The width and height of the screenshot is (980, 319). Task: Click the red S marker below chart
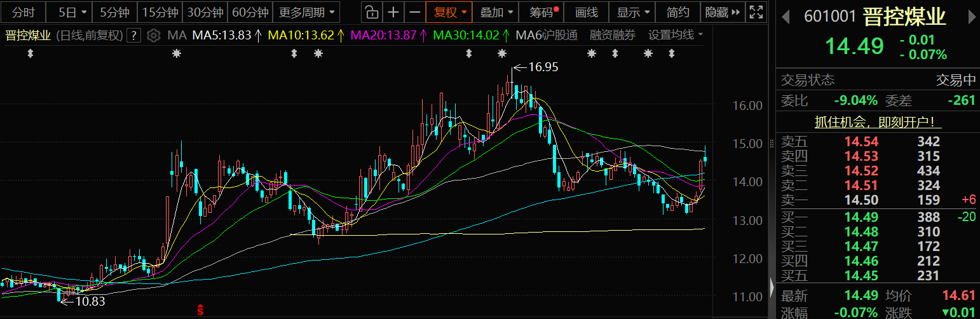tap(201, 309)
